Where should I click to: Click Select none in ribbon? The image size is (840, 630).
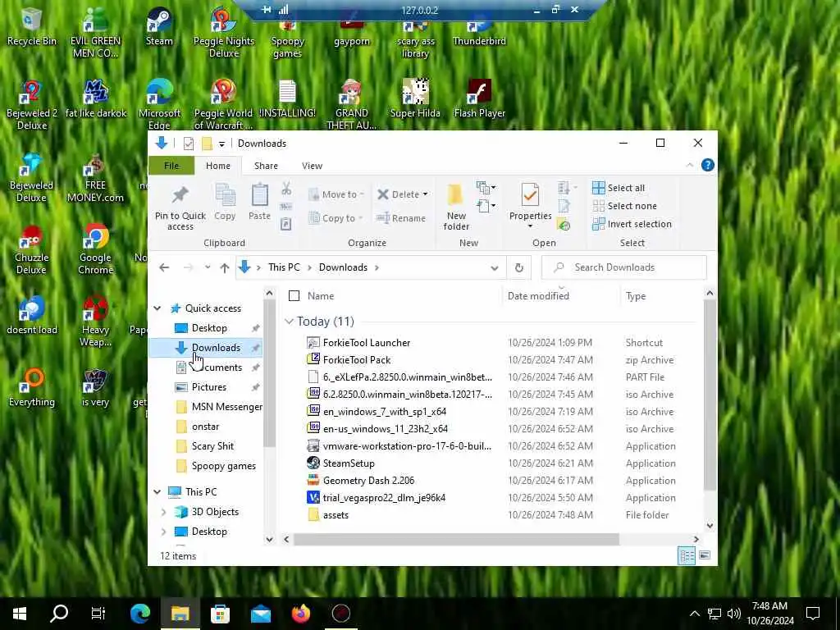coord(624,206)
